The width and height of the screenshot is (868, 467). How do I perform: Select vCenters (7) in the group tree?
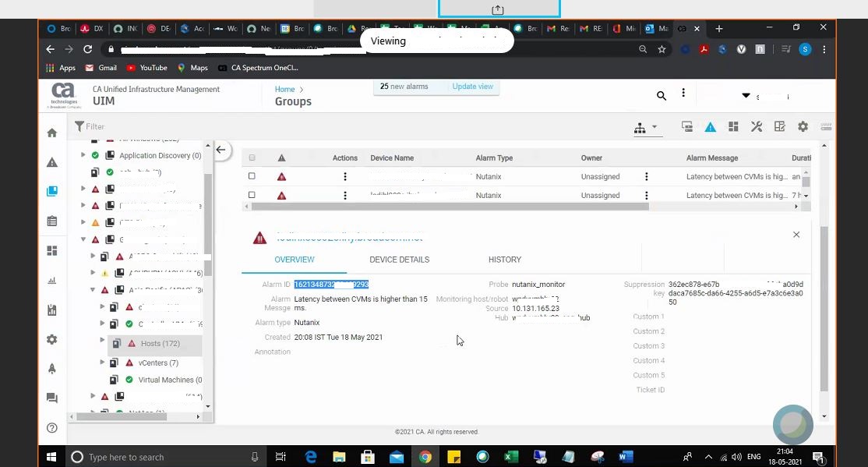(158, 363)
